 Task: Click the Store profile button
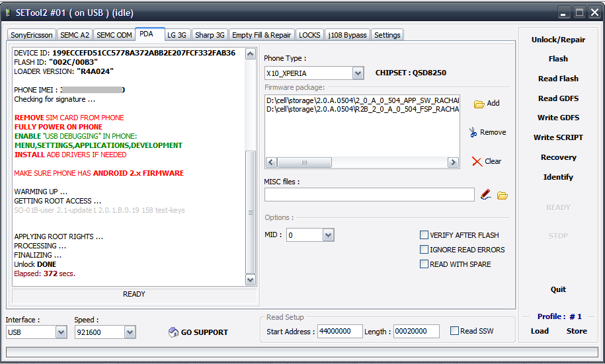[577, 331]
